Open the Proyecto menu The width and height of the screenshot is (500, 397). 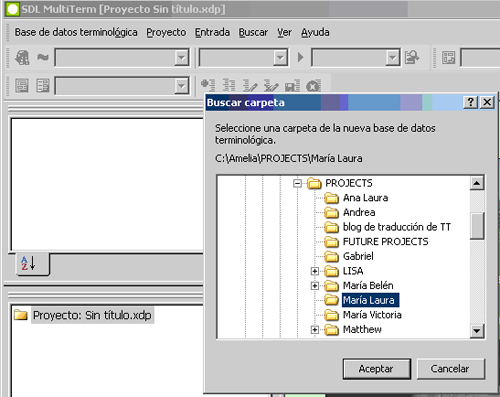pyautogui.click(x=166, y=32)
